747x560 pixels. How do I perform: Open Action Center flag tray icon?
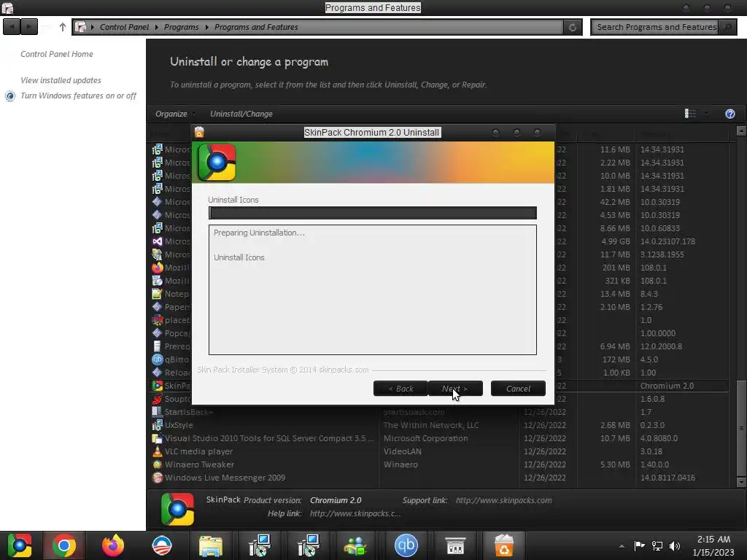click(639, 546)
